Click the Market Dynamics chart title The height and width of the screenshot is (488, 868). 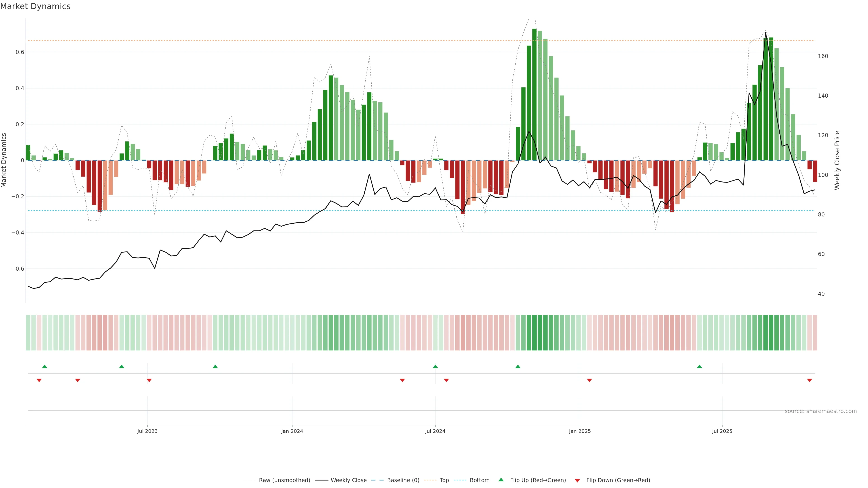35,6
